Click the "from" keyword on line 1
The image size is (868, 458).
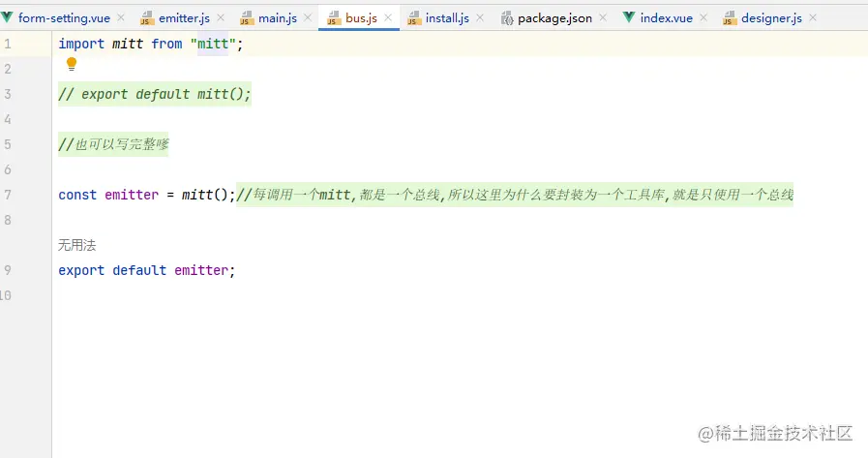(x=166, y=44)
